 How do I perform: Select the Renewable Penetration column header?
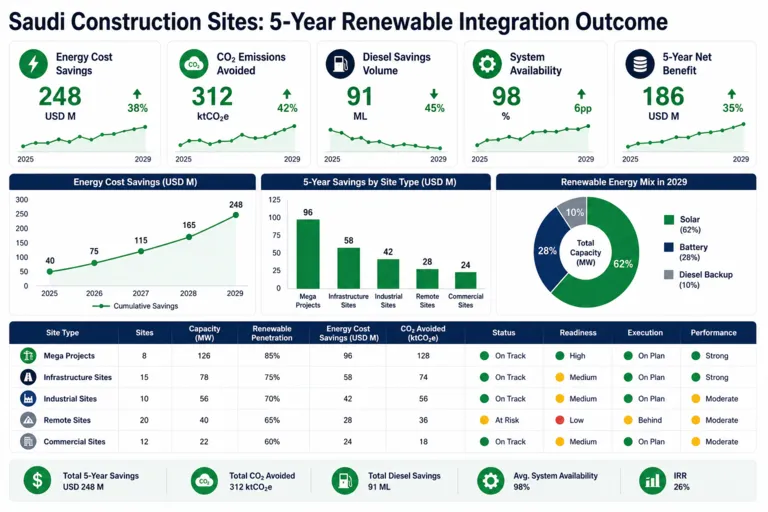(x=272, y=333)
